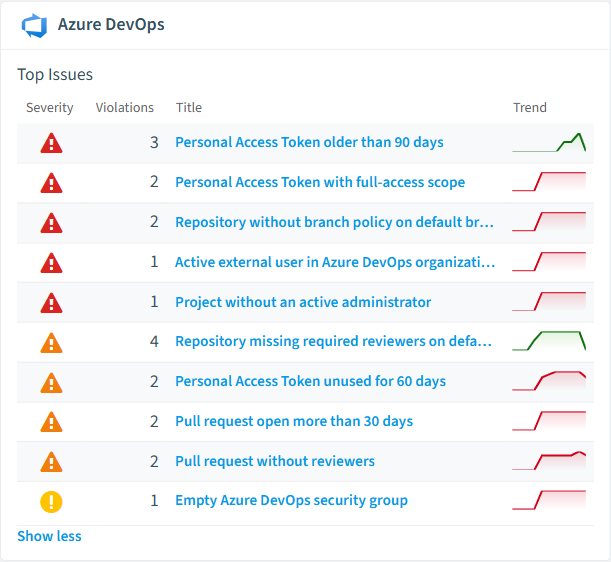The image size is (611, 562).
Task: Click red severity icon for project without administrator
Action: (51, 303)
